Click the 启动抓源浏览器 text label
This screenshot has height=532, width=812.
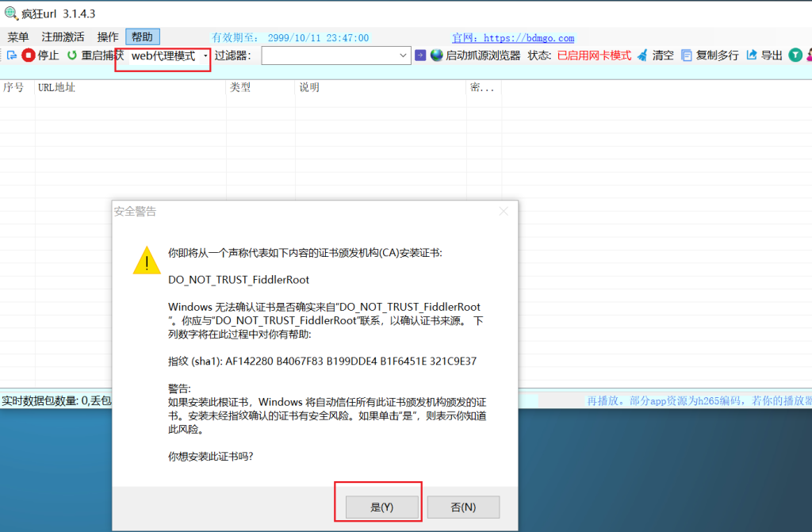coord(483,55)
